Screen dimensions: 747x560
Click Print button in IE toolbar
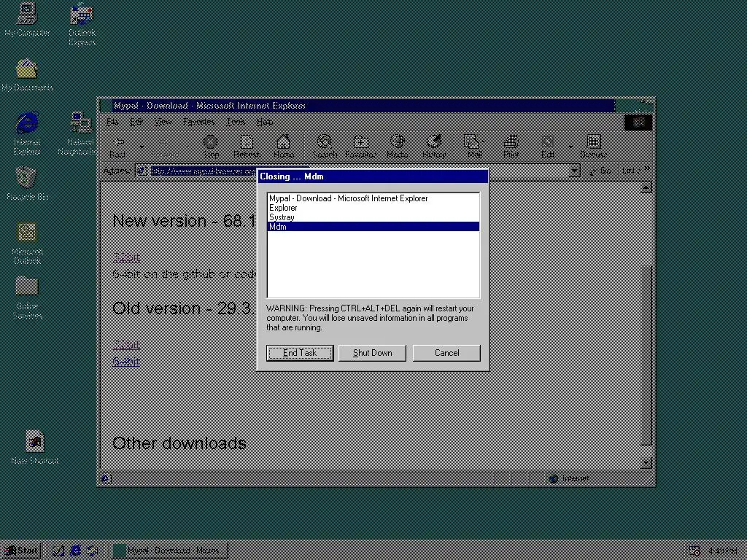coord(511,147)
